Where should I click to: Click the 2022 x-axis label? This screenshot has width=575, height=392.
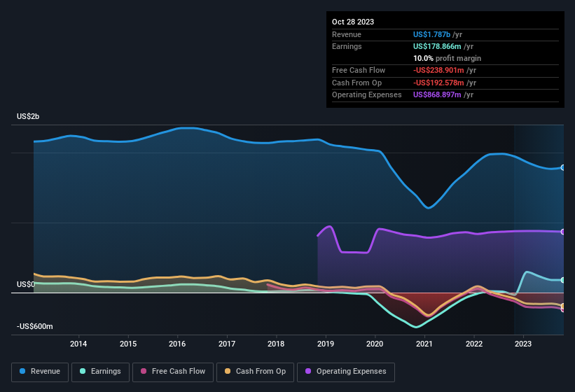pos(473,344)
